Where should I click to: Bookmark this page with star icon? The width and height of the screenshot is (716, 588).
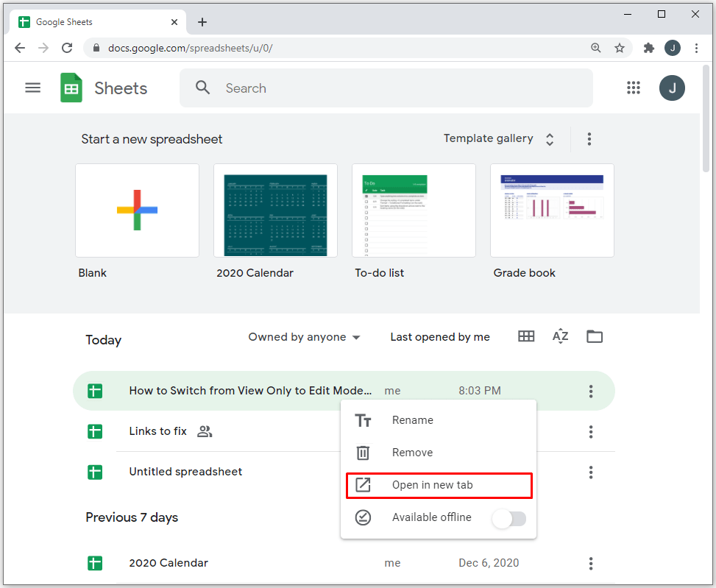(x=620, y=48)
